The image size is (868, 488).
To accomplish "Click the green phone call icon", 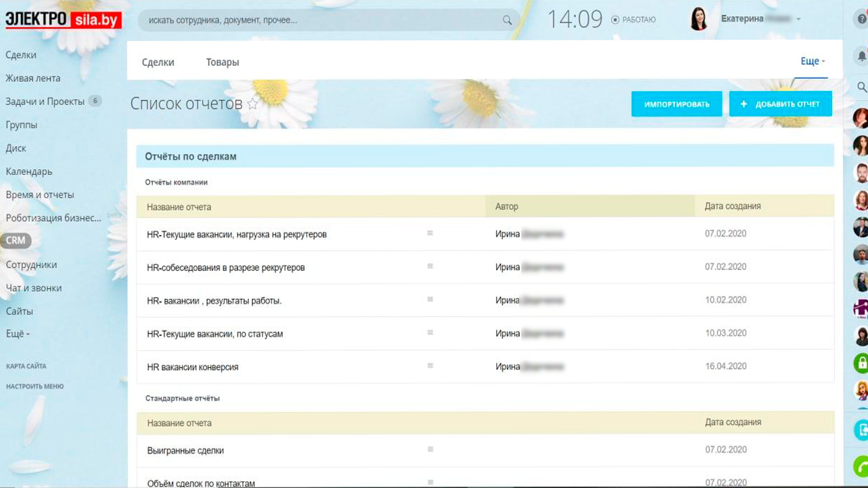I will [x=862, y=466].
